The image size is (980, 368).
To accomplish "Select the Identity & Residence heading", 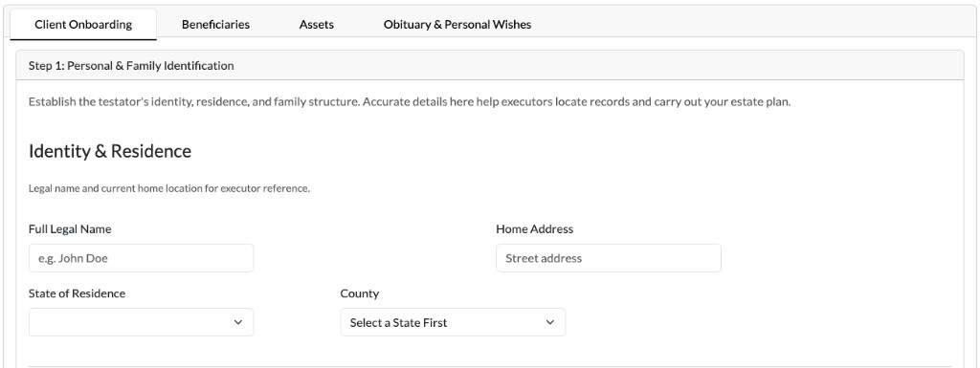I will 110,151.
